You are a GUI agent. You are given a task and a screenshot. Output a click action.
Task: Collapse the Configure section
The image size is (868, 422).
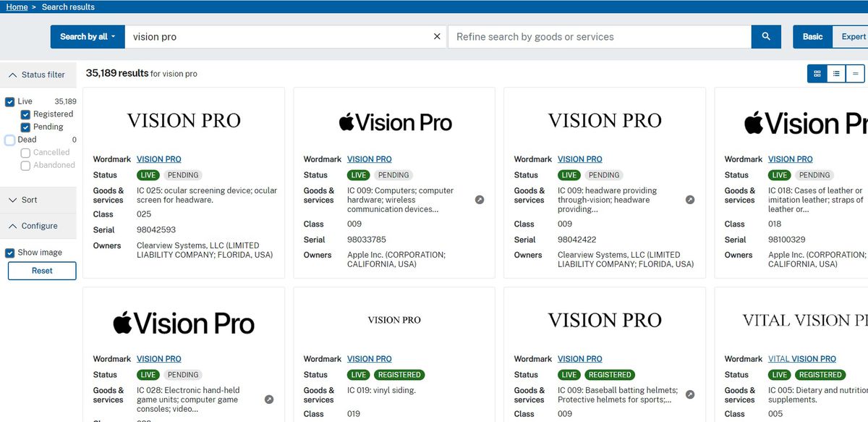pyautogui.click(x=38, y=226)
